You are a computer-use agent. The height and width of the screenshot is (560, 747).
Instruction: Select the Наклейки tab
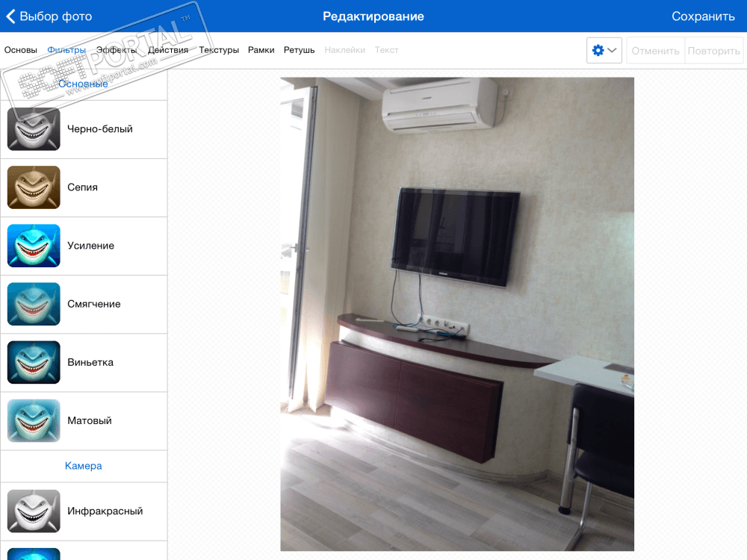point(345,50)
